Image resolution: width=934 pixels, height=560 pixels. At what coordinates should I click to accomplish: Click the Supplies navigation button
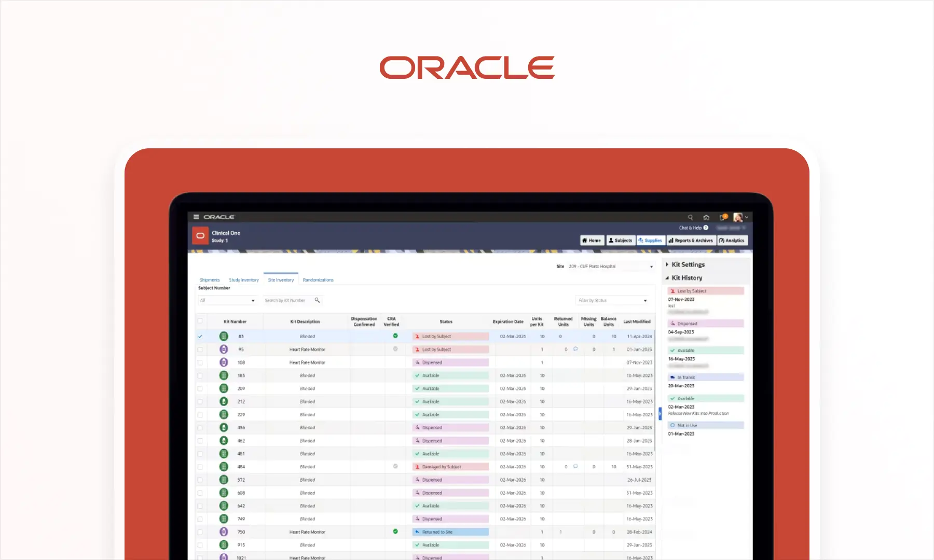pos(651,240)
